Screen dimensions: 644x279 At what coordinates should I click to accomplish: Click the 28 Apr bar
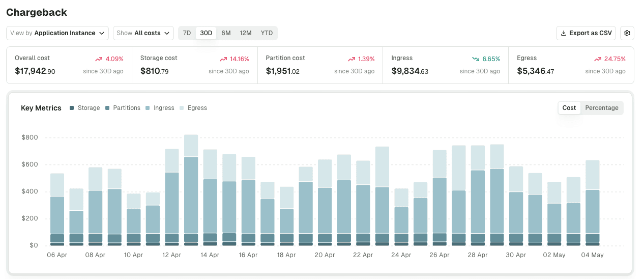478,196
